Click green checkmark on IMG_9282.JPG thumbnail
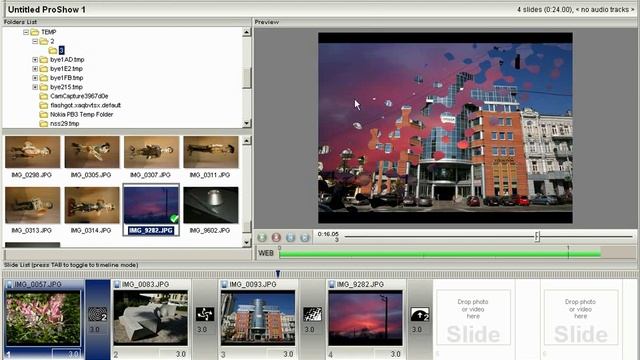640x360 pixels. pyautogui.click(x=174, y=218)
